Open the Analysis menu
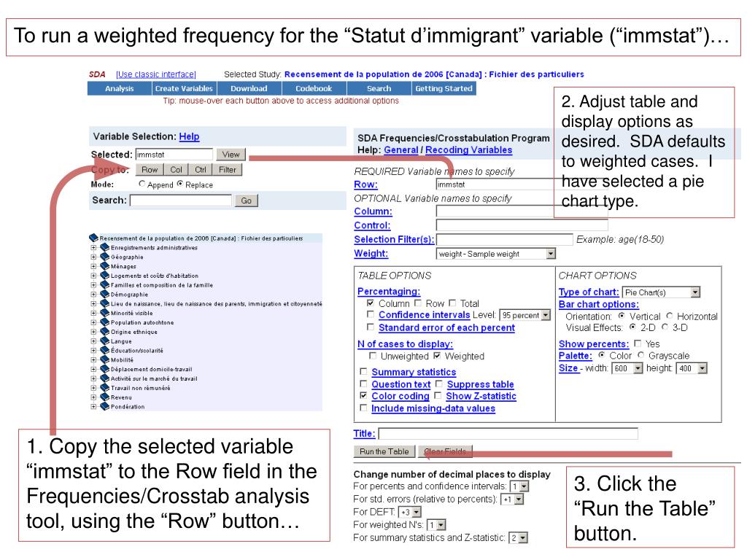Viewport: 747px width, 560px height. [120, 88]
